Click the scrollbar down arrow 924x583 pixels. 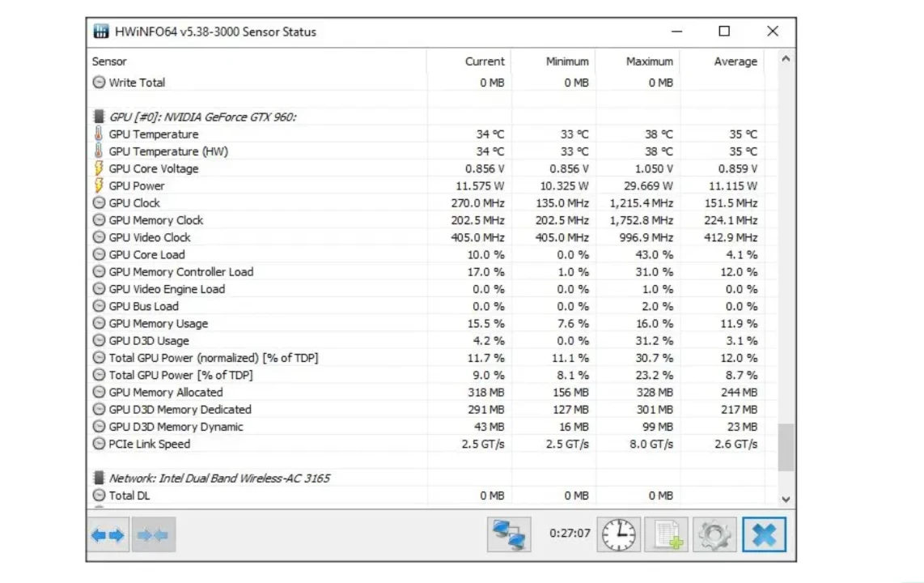point(786,500)
